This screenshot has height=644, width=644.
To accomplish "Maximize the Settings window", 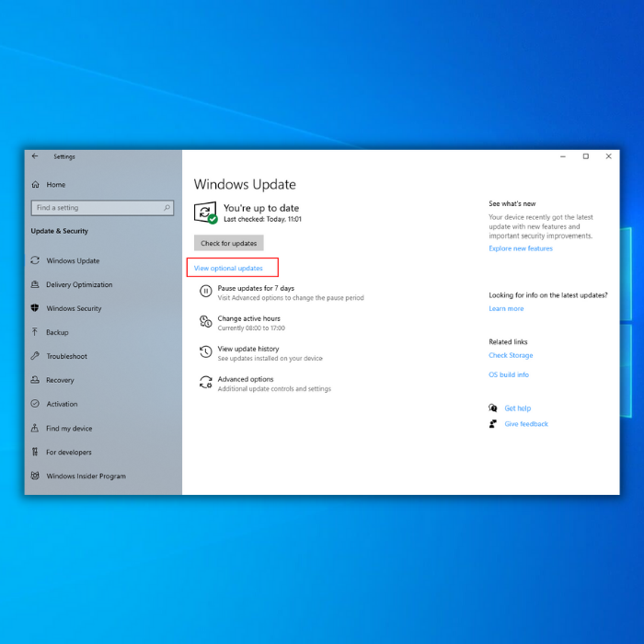I will pyautogui.click(x=586, y=156).
